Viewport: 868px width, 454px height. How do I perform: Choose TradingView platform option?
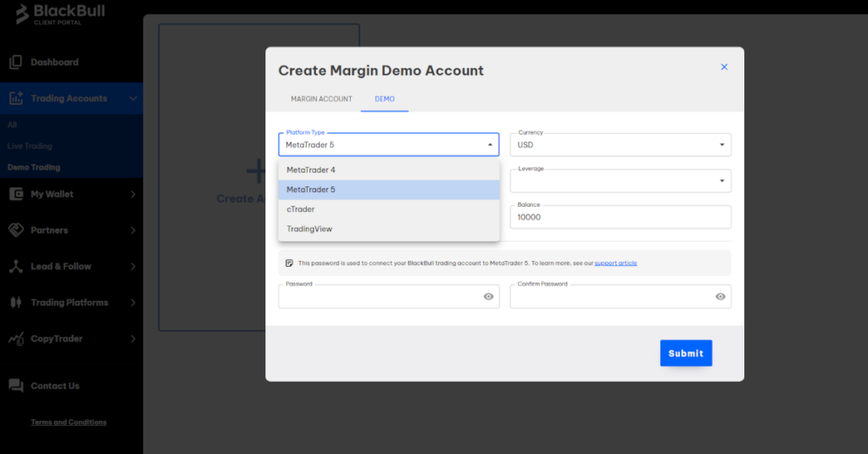[x=388, y=229]
